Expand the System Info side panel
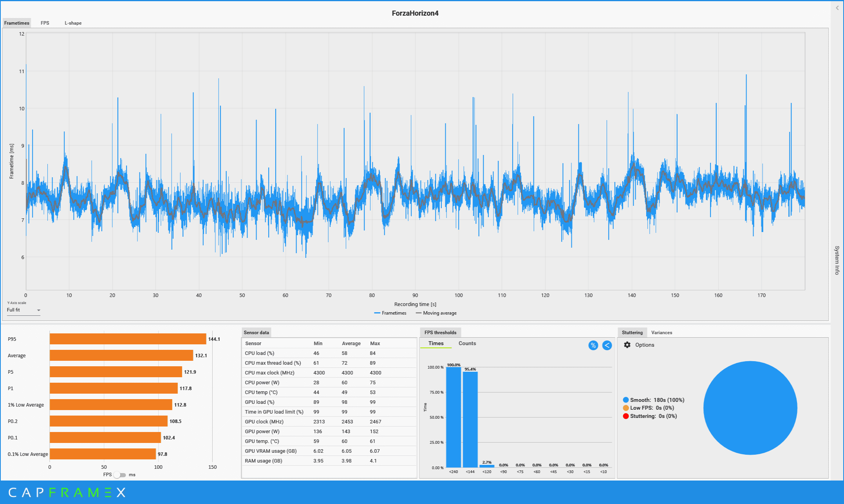The width and height of the screenshot is (844, 504). tap(837, 260)
